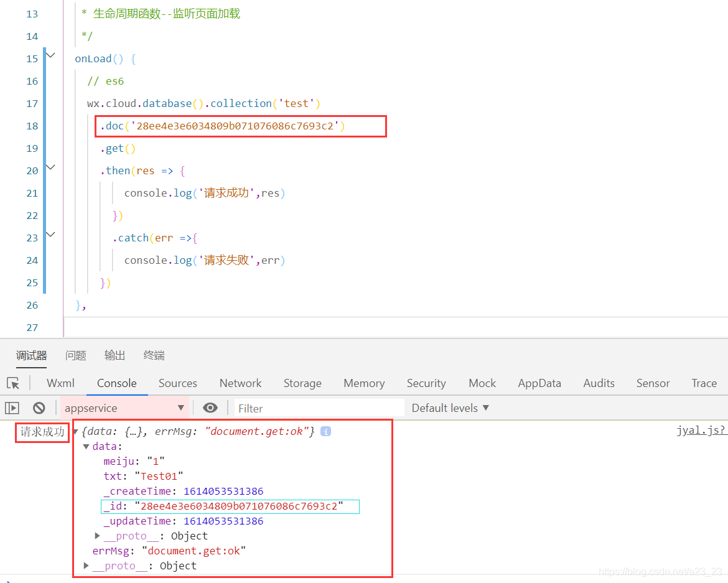
Task: Click console.log '请求失败' statement
Action: [205, 261]
